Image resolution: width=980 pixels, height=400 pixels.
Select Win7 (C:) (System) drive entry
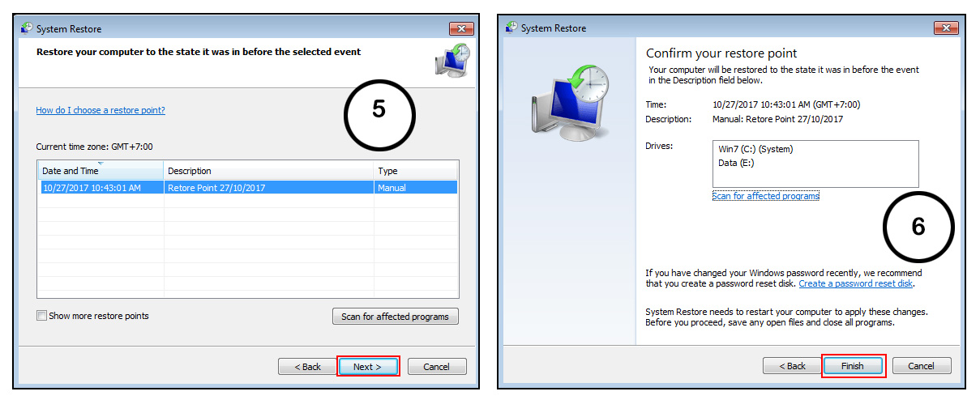pos(755,149)
